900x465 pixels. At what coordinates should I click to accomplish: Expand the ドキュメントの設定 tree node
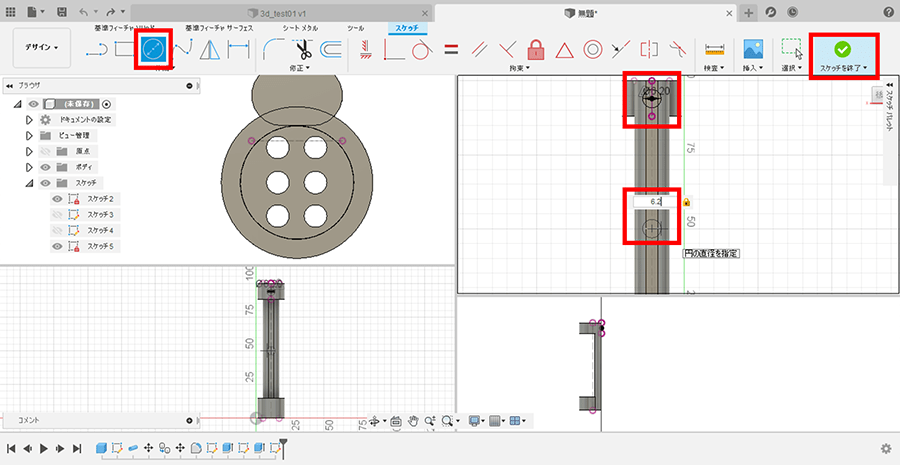[29, 119]
